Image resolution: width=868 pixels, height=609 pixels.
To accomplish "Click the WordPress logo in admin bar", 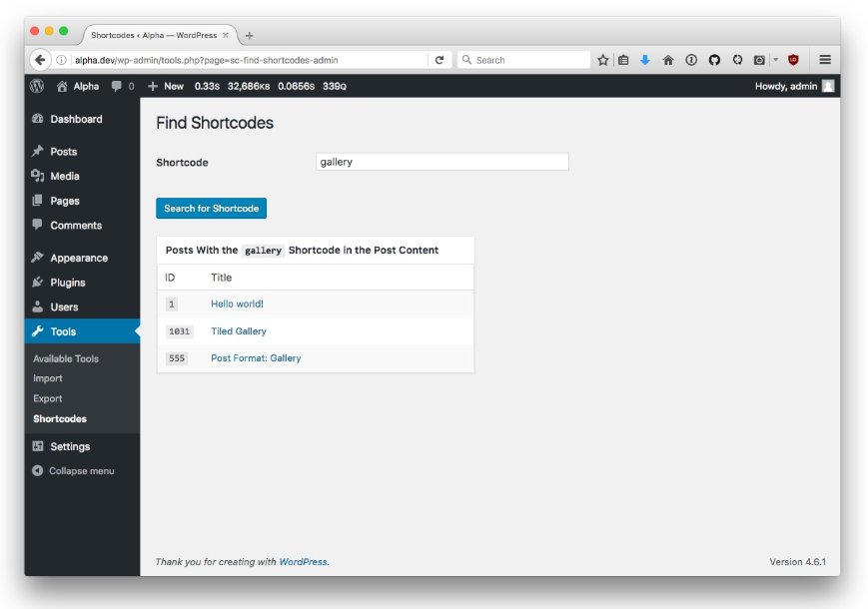I will (x=37, y=86).
